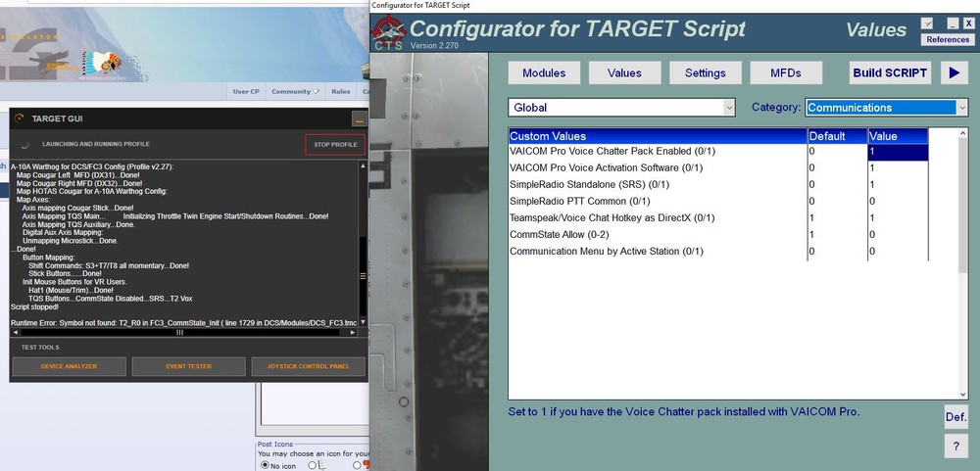Click the 'Value' column header
The image size is (980, 471).
[898, 136]
